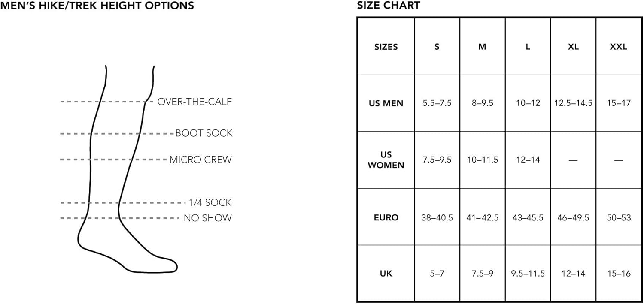Click the NO SHOW height label

[207, 218]
